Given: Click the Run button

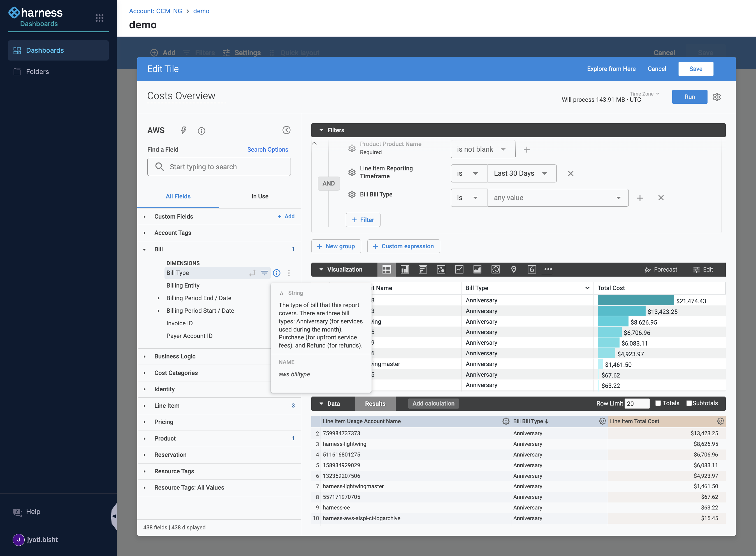Looking at the screenshot, I should (690, 97).
